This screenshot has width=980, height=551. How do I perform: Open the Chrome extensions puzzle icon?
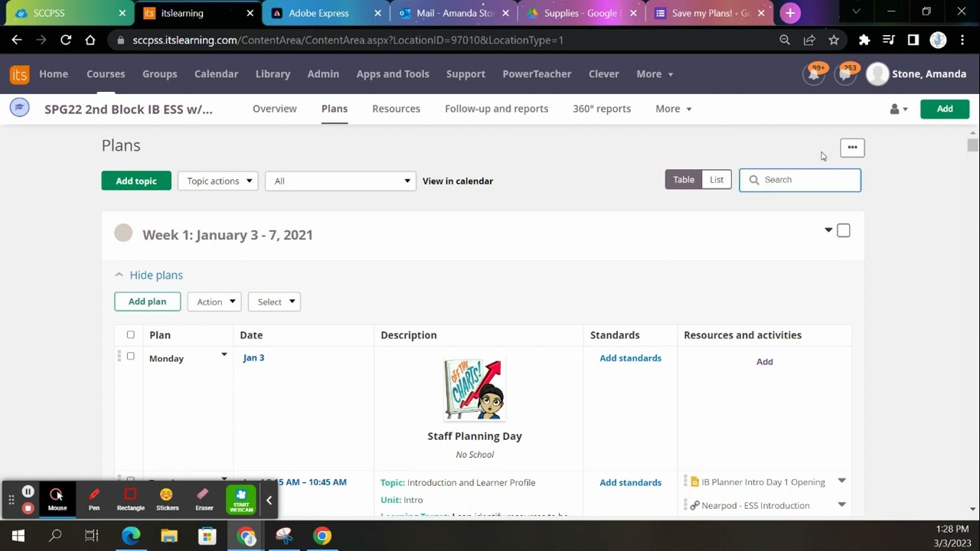(864, 40)
